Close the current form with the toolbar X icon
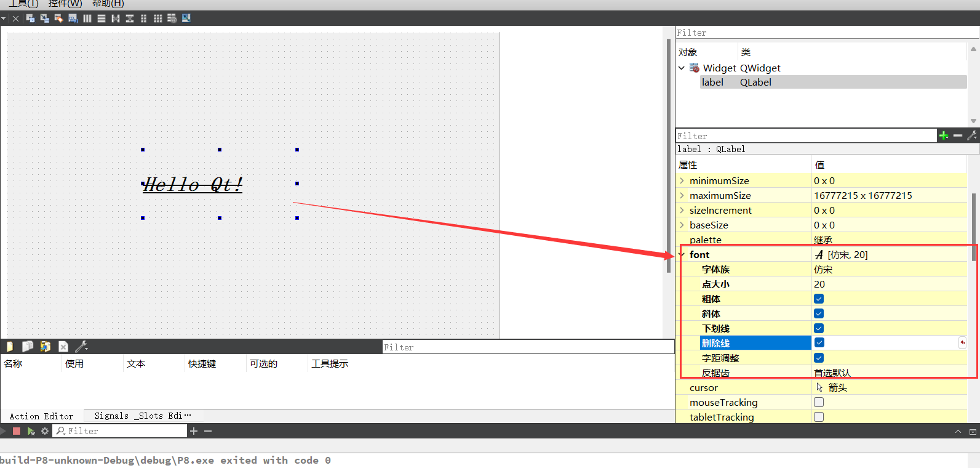Image resolution: width=980 pixels, height=468 pixels. click(16, 18)
